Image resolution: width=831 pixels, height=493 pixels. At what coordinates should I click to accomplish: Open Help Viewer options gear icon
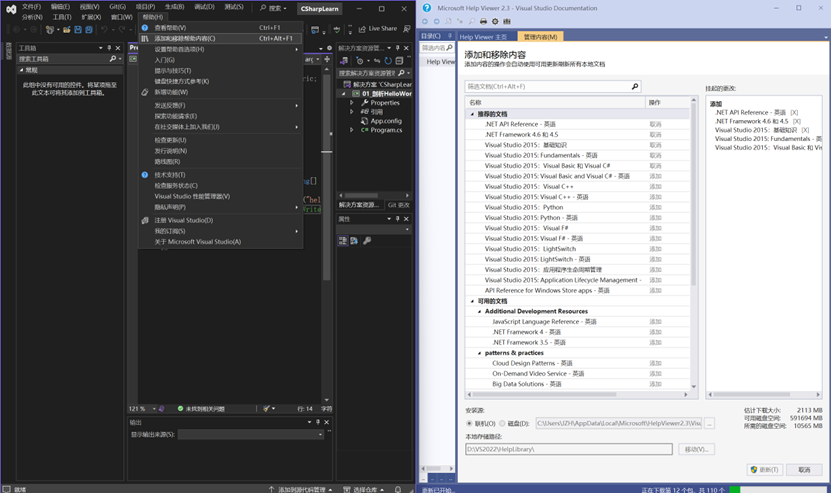pos(495,22)
